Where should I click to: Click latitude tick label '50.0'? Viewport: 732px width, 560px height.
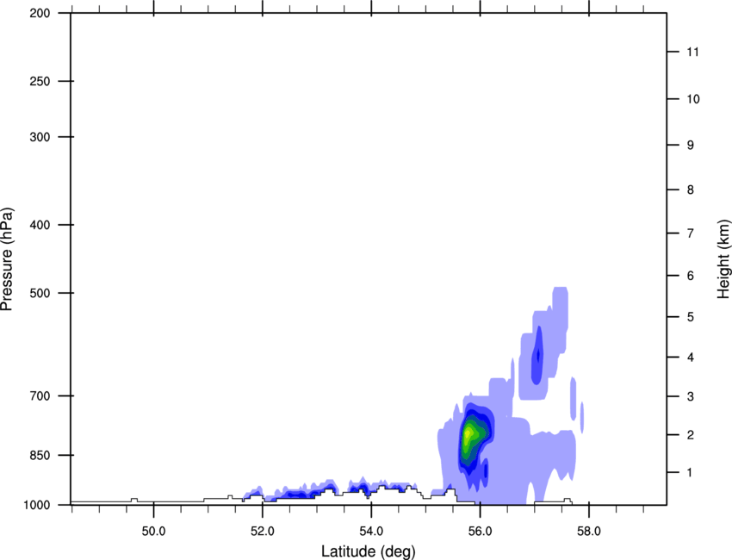(x=153, y=532)
